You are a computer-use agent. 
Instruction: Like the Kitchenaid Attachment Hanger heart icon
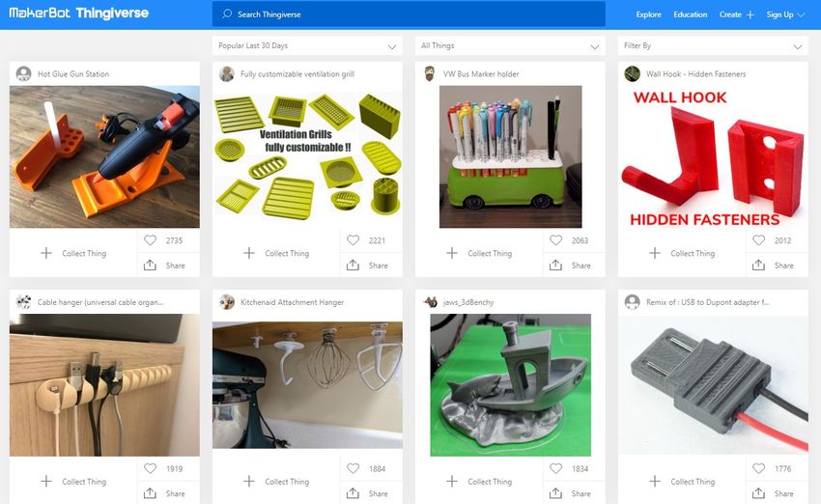pos(353,468)
